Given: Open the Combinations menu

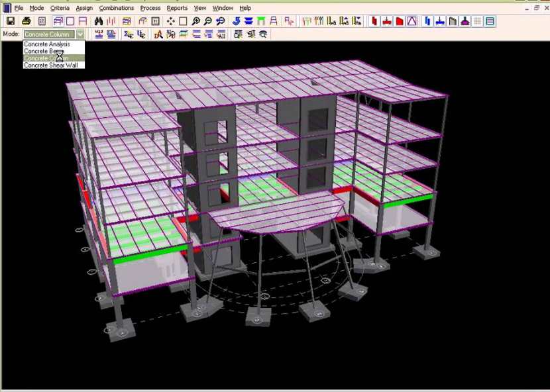Looking at the screenshot, I should coord(117,8).
